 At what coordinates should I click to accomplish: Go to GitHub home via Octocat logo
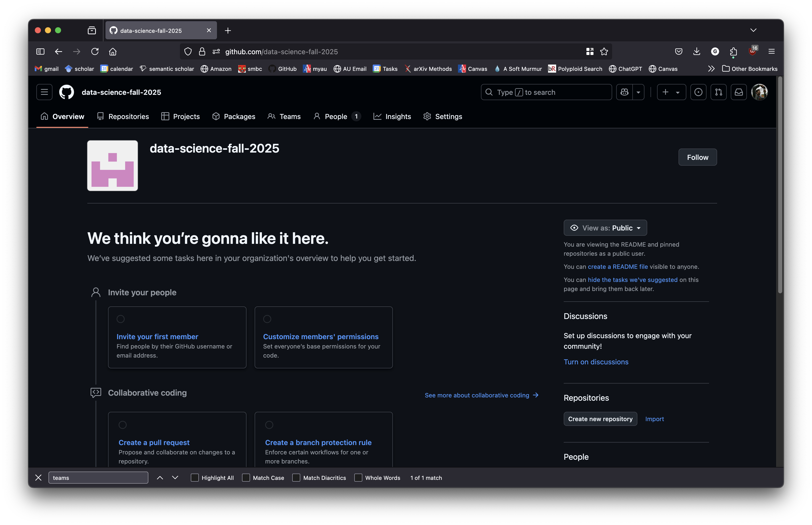(x=67, y=92)
